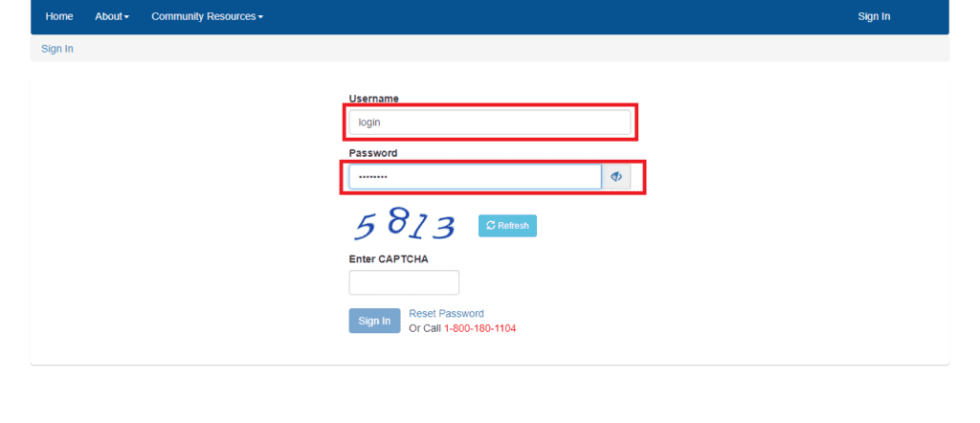Click the Enter CAPTCHA text box

tap(404, 282)
